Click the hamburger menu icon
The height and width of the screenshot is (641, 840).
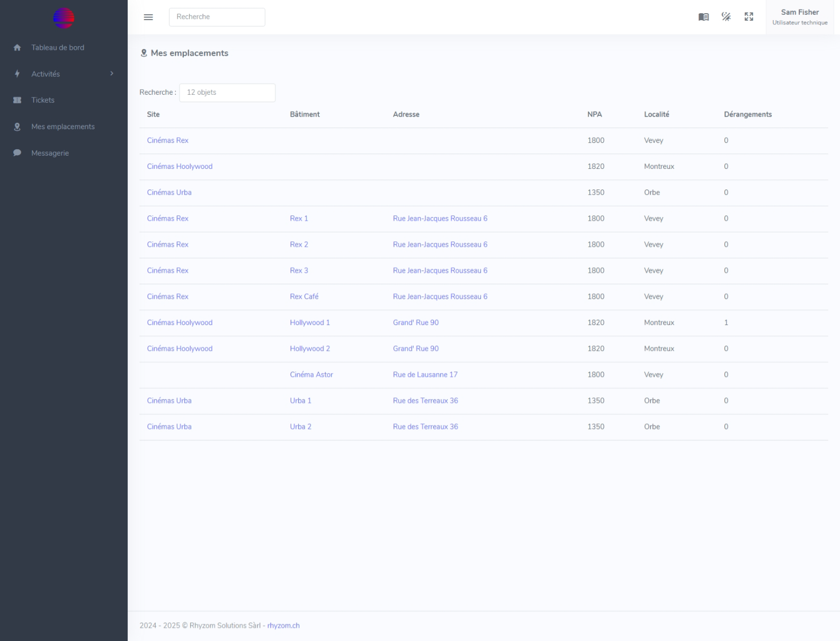(148, 17)
